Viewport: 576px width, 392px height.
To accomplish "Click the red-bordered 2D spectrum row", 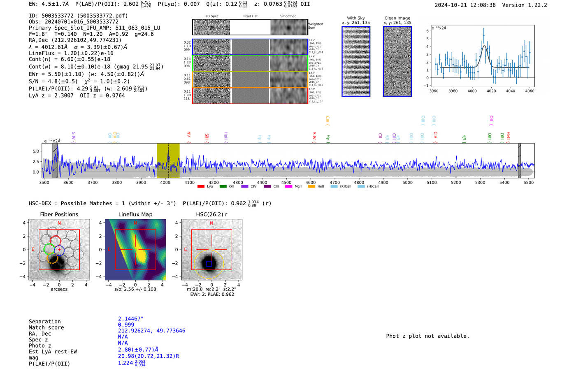I will click(x=250, y=96).
